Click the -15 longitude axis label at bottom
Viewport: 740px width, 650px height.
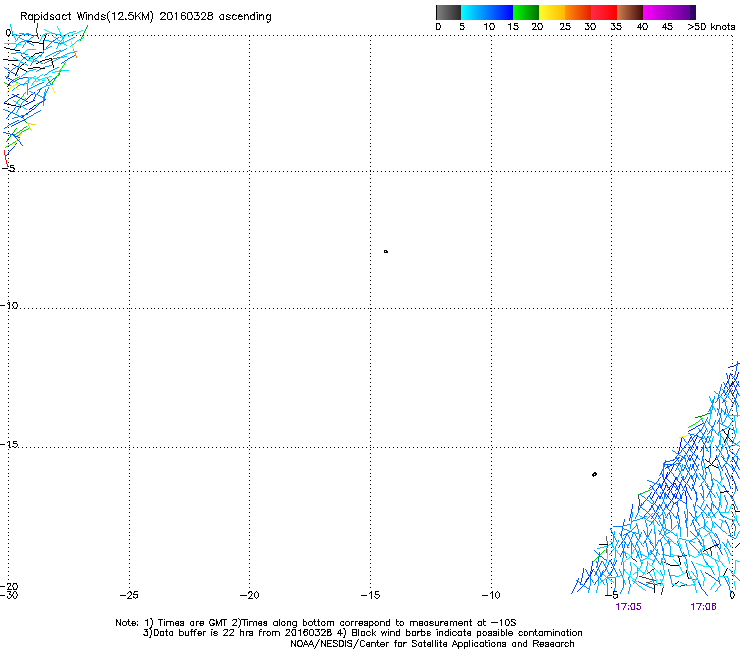(x=370, y=595)
